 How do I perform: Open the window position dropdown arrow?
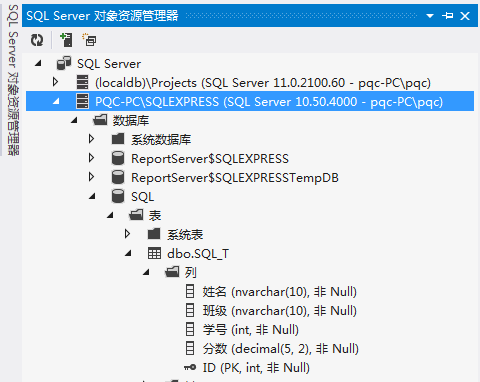pyautogui.click(x=430, y=16)
